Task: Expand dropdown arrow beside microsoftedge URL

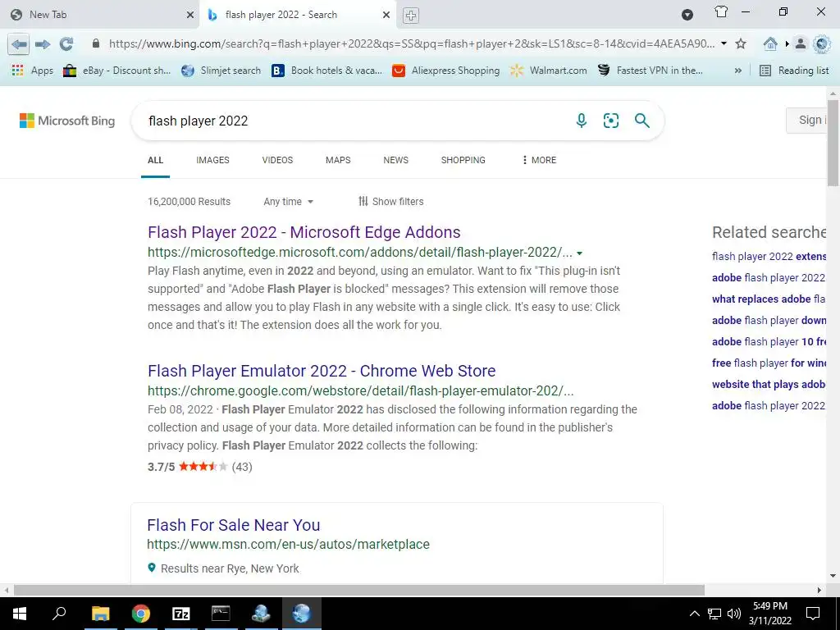Action: pyautogui.click(x=580, y=253)
